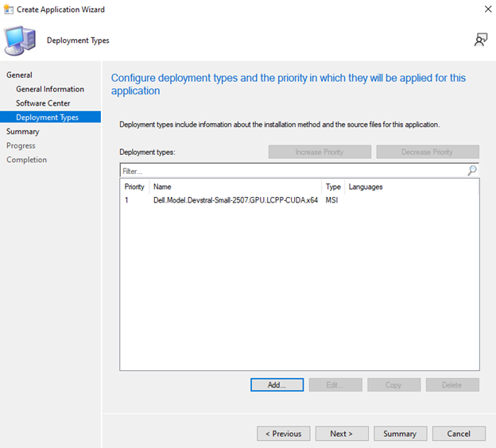Click the Copy button
496x448 pixels.
393,384
